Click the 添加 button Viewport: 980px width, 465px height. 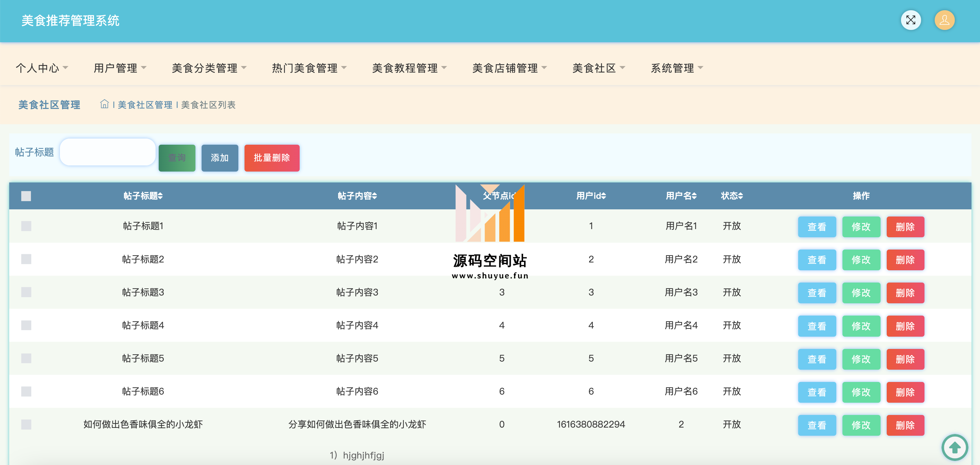point(220,158)
